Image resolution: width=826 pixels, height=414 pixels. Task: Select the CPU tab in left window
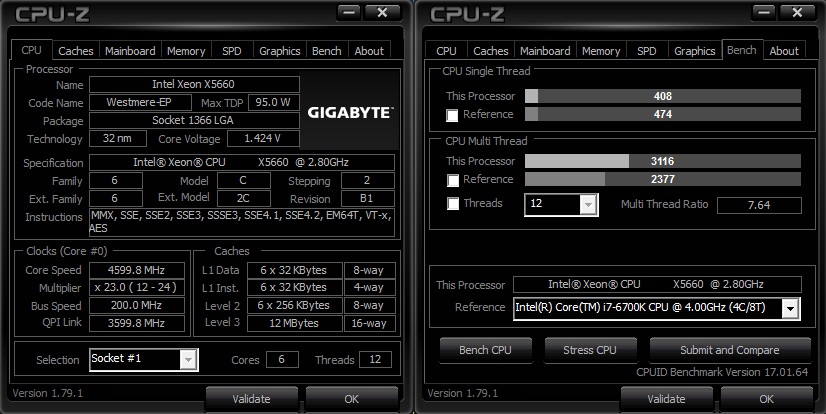pos(32,50)
